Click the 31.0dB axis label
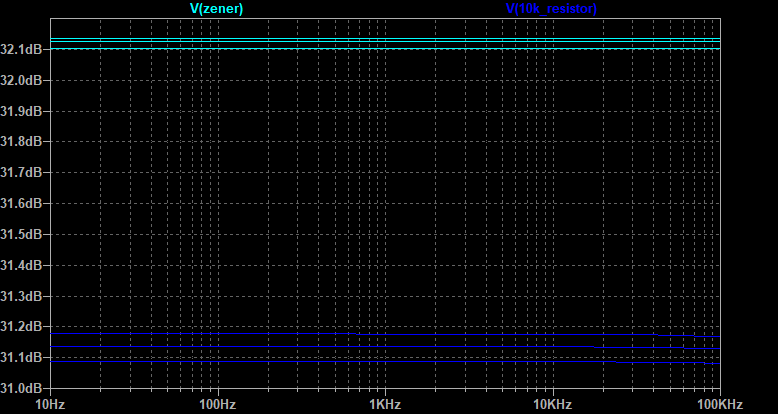 [21, 388]
